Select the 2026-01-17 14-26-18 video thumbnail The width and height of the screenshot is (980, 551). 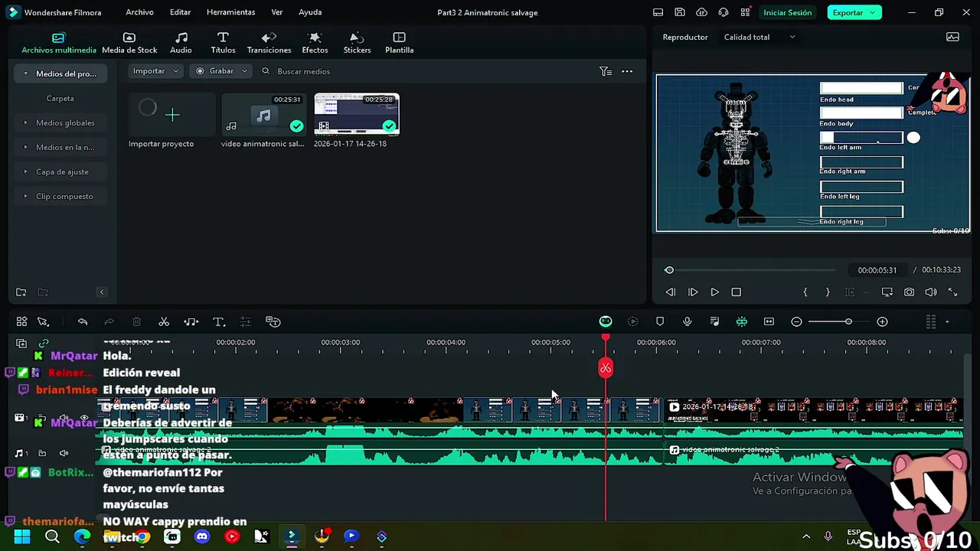357,114
